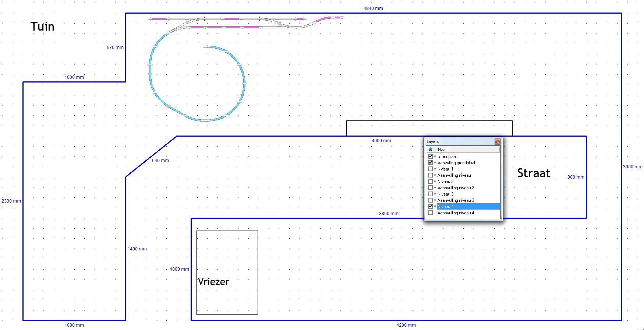Screen dimensions: 644x330
Task: Click the 670 mm dimension label
Action: click(115, 48)
